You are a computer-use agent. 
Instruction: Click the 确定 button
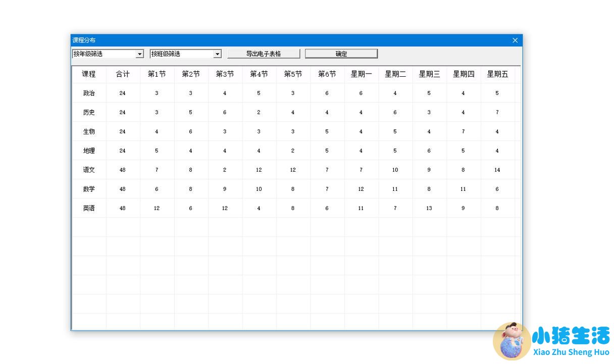click(341, 54)
